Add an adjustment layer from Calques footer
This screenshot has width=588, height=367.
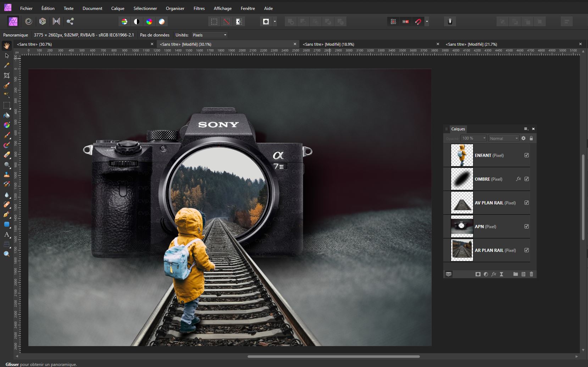coord(486,274)
